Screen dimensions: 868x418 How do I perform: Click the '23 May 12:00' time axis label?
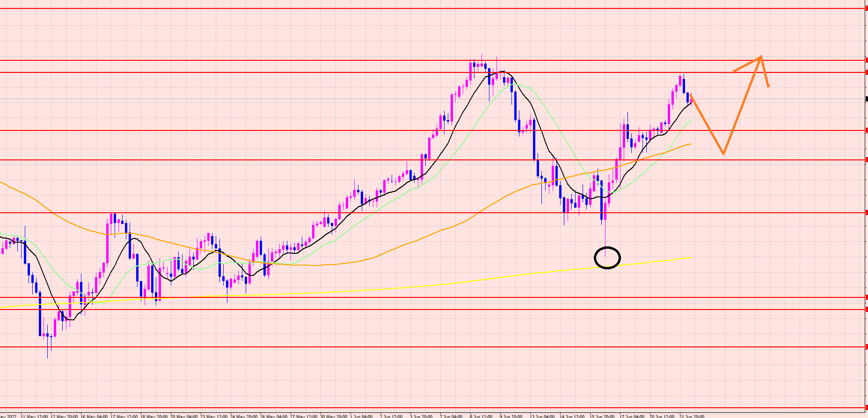point(214,416)
